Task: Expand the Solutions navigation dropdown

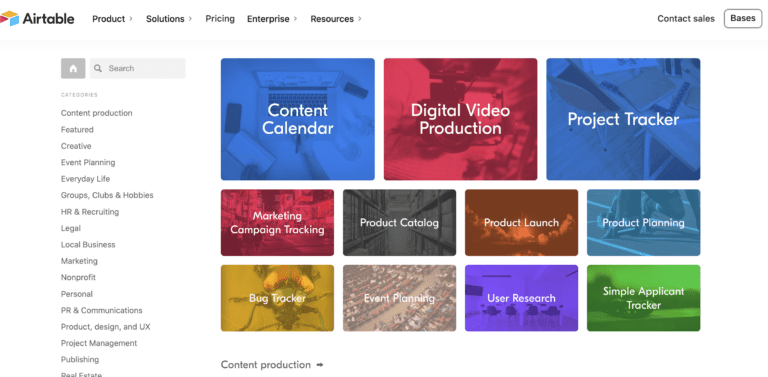Action: (x=169, y=19)
